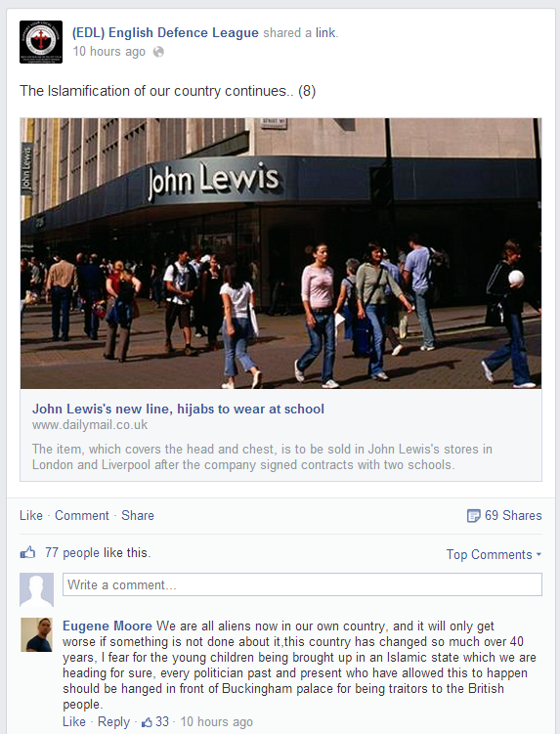Open Eugene Moore's profile picture
This screenshot has height=734, width=560.
click(x=36, y=634)
